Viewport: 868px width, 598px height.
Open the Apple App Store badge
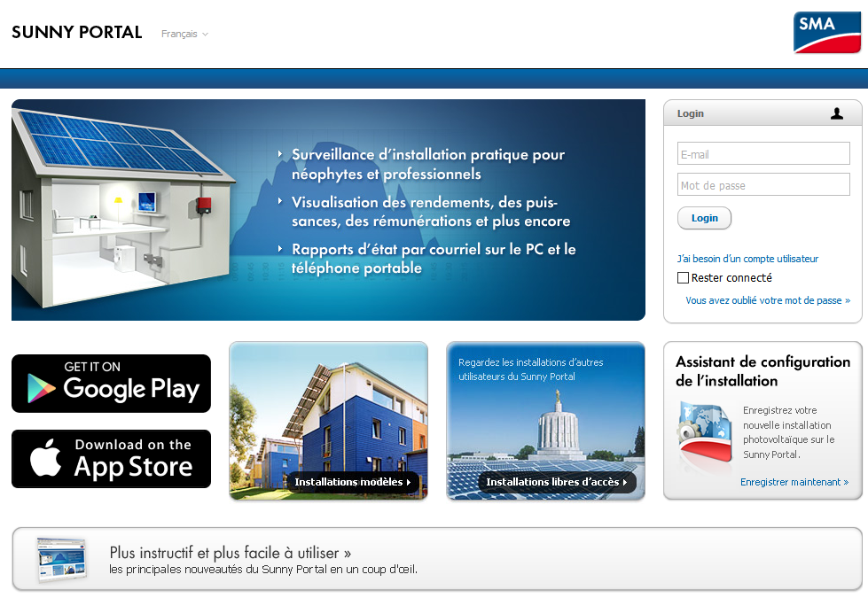111,459
